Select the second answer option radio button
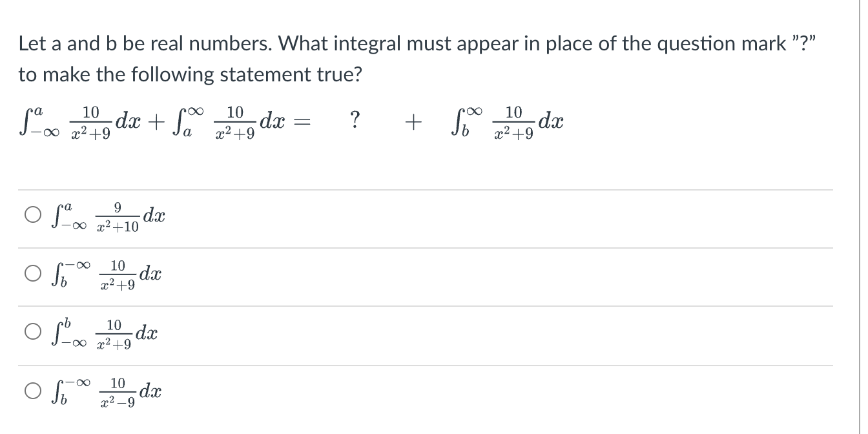Viewport: 868px width, 434px height. pos(32,273)
